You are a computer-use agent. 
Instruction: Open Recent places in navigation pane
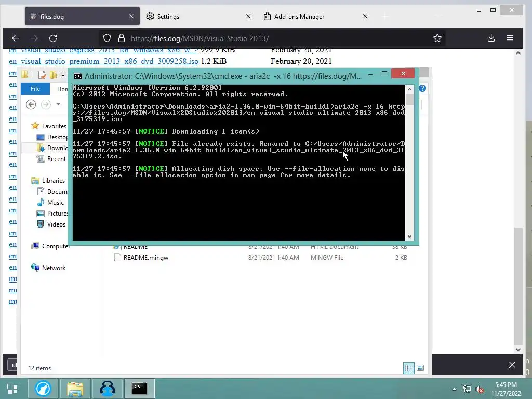pos(51,159)
